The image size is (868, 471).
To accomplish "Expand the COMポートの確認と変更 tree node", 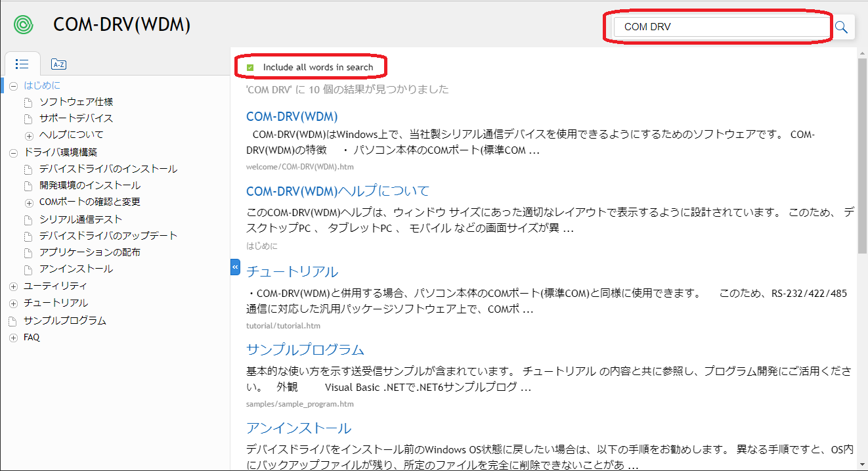I will [29, 202].
